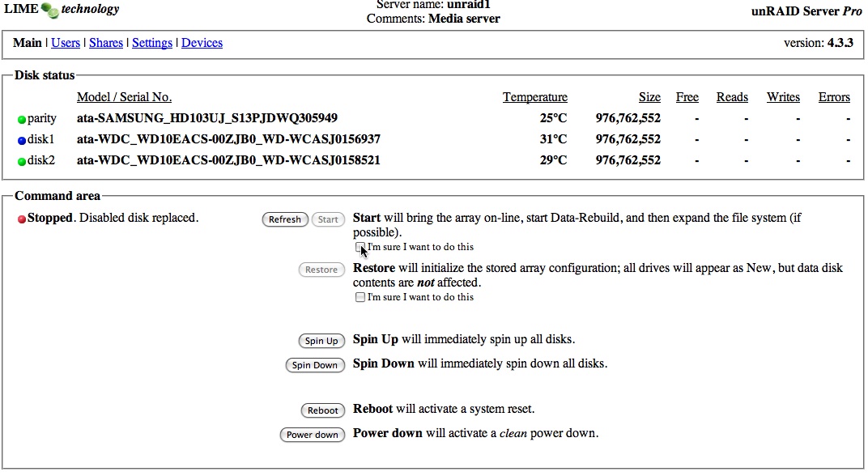
Task: Click the Refresh button
Action: (284, 219)
